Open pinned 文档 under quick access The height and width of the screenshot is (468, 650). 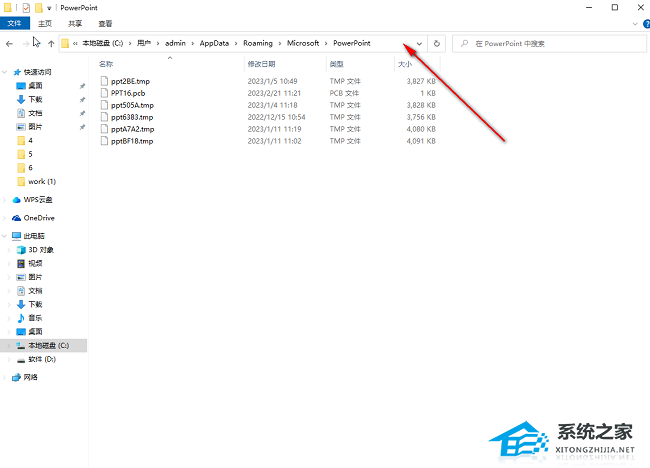[x=35, y=113]
